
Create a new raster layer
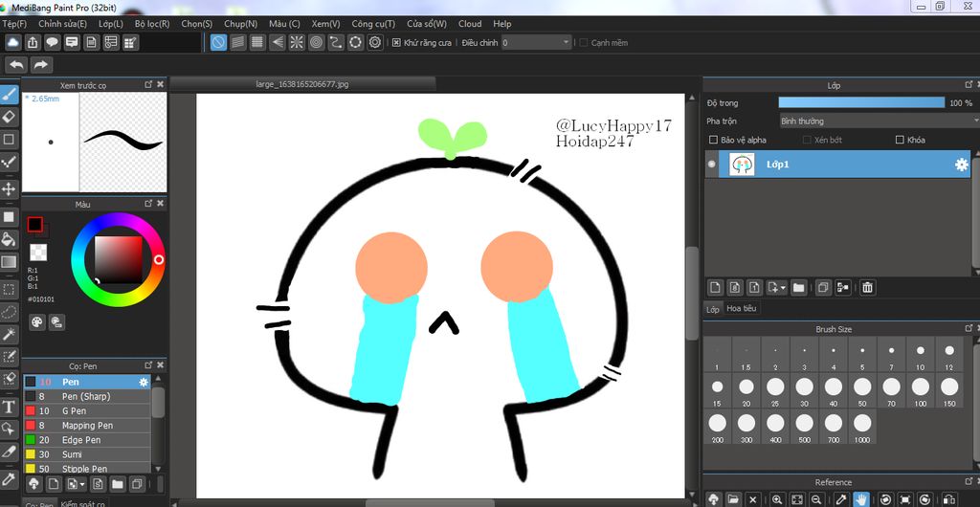(x=715, y=287)
